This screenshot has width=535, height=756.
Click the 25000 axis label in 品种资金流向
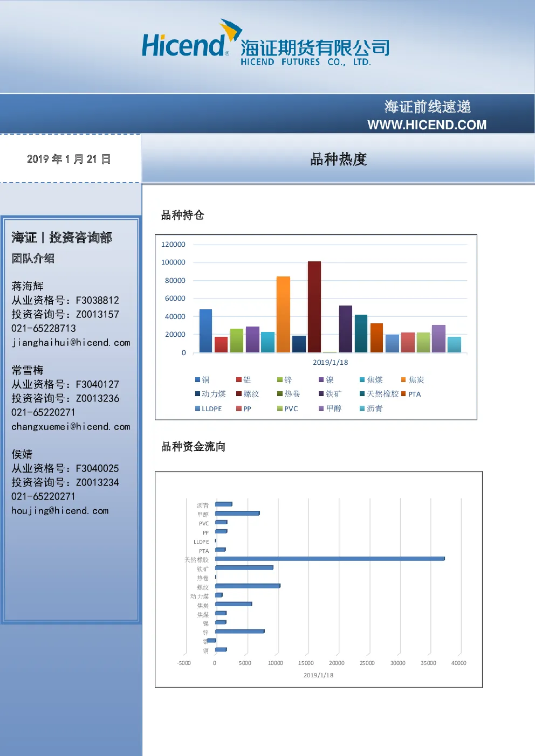click(367, 663)
